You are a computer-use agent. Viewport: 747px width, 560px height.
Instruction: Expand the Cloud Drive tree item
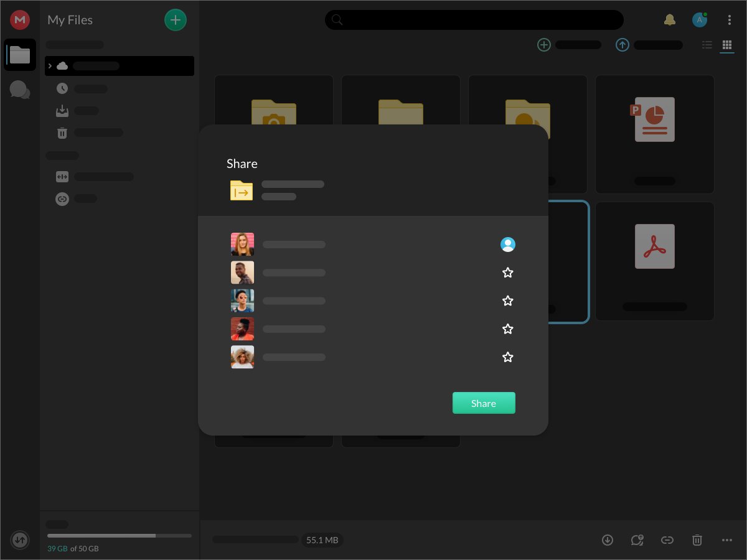[x=50, y=66]
